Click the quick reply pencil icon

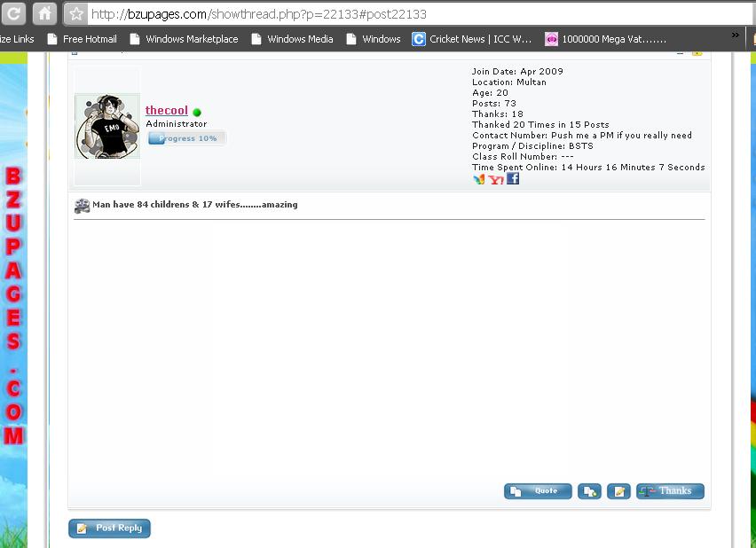618,491
